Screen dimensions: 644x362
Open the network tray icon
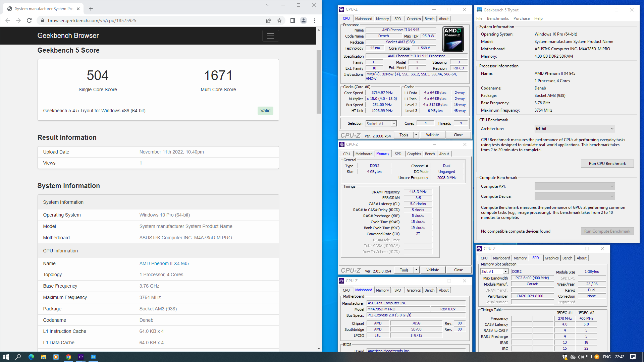(589, 357)
